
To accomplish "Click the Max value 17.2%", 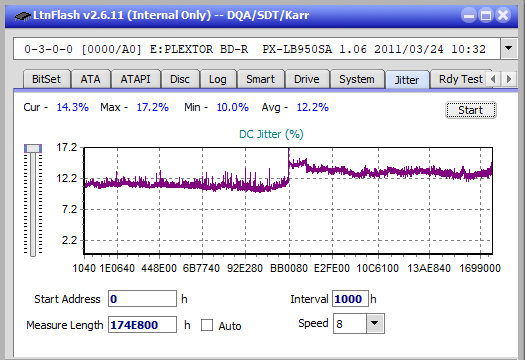I will coord(152,107).
